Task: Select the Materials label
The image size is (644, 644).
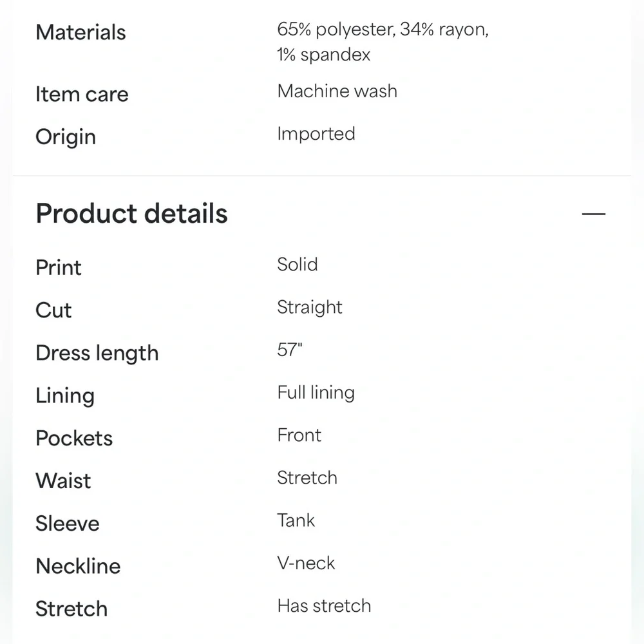Action: [x=80, y=32]
